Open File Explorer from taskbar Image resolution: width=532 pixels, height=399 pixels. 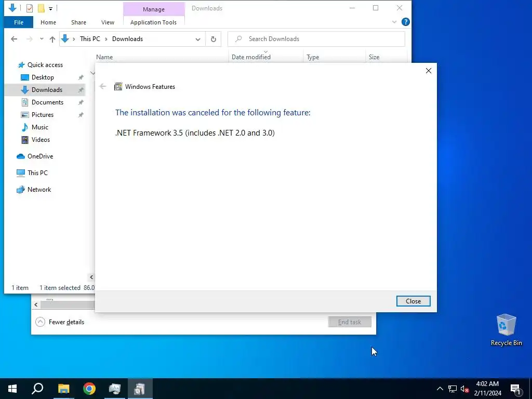point(63,389)
